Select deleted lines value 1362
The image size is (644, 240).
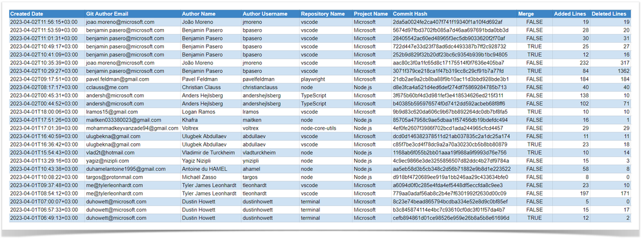(623, 71)
